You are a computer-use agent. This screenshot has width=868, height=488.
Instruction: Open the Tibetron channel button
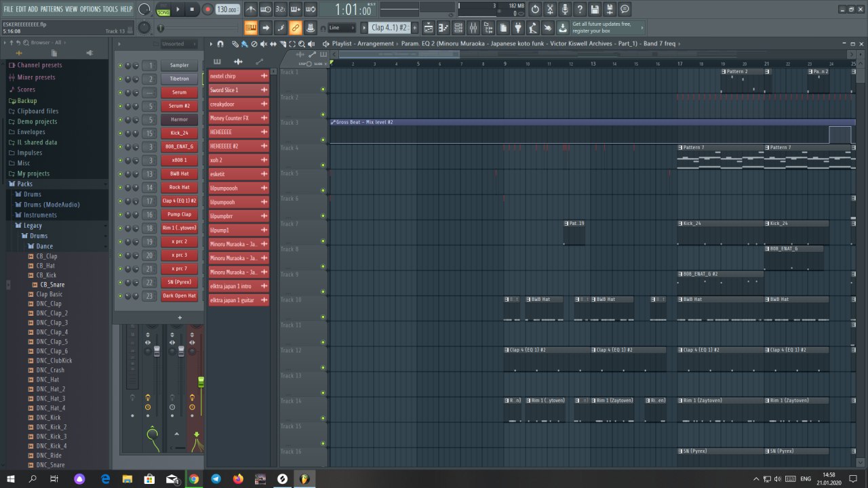coord(179,79)
